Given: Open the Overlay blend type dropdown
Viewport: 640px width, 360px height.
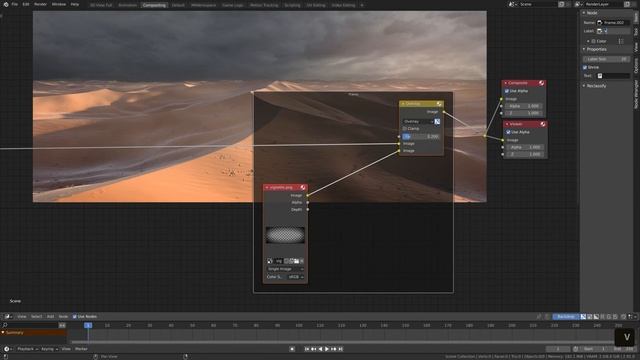Looking at the screenshot, I should point(418,122).
